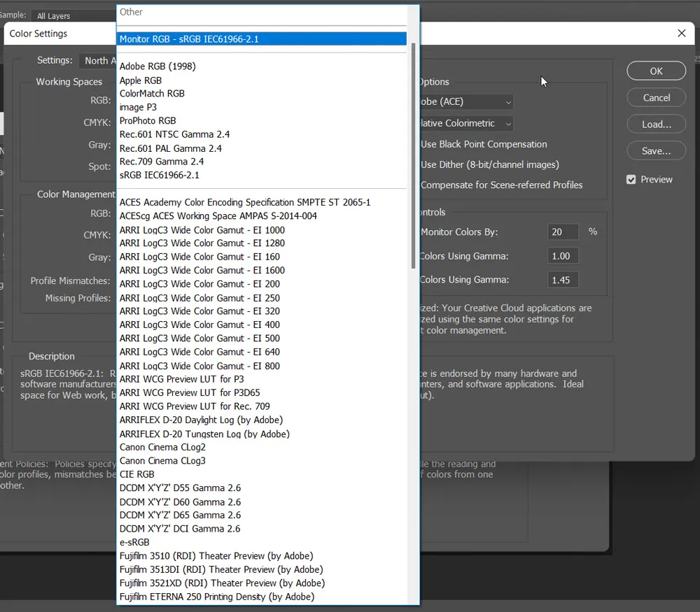Choose ProPhoto RGB profile
Image resolution: width=700 pixels, height=612 pixels.
pos(148,120)
